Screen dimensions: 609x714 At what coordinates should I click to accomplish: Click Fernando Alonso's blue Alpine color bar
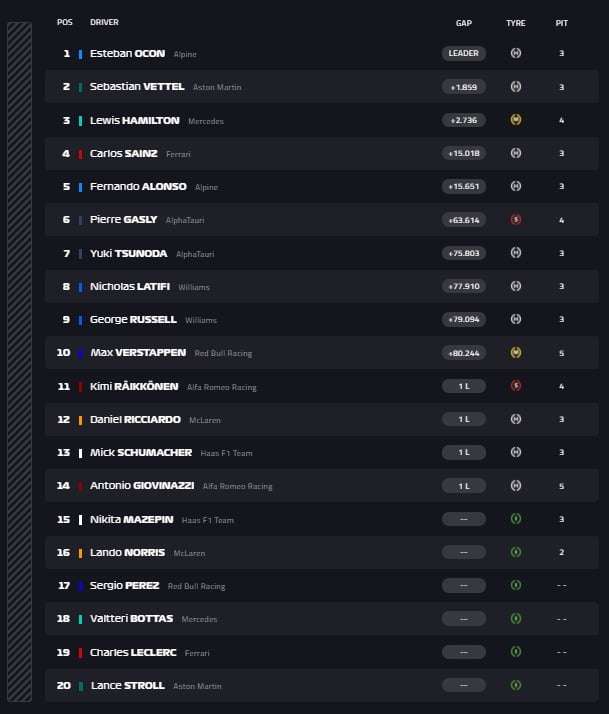coord(80,187)
